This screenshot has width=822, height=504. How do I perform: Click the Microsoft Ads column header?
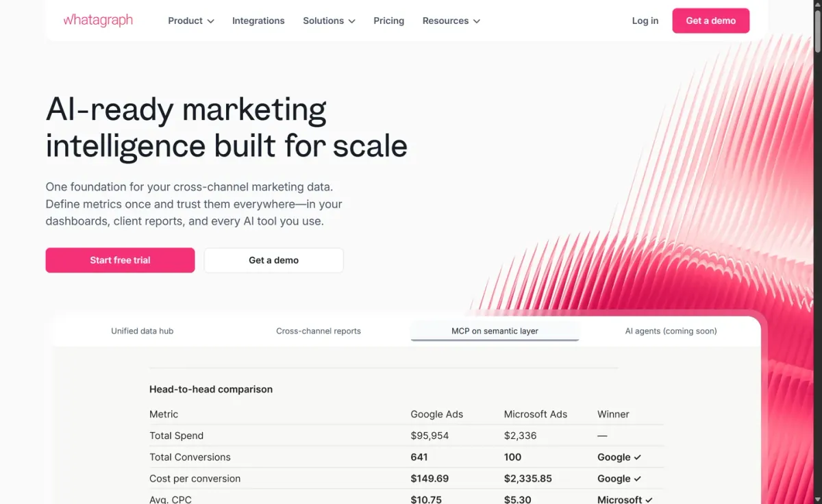point(536,414)
